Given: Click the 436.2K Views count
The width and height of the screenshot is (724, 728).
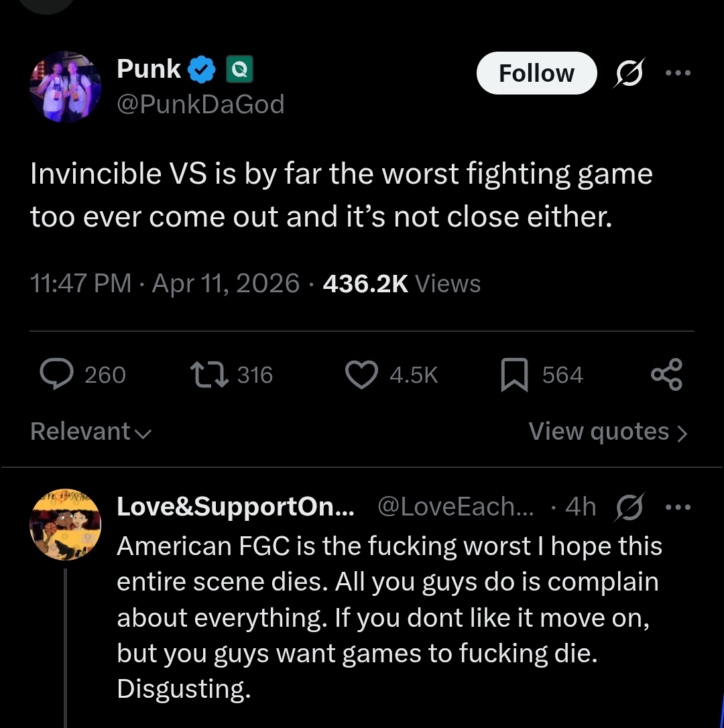Looking at the screenshot, I should [x=401, y=284].
